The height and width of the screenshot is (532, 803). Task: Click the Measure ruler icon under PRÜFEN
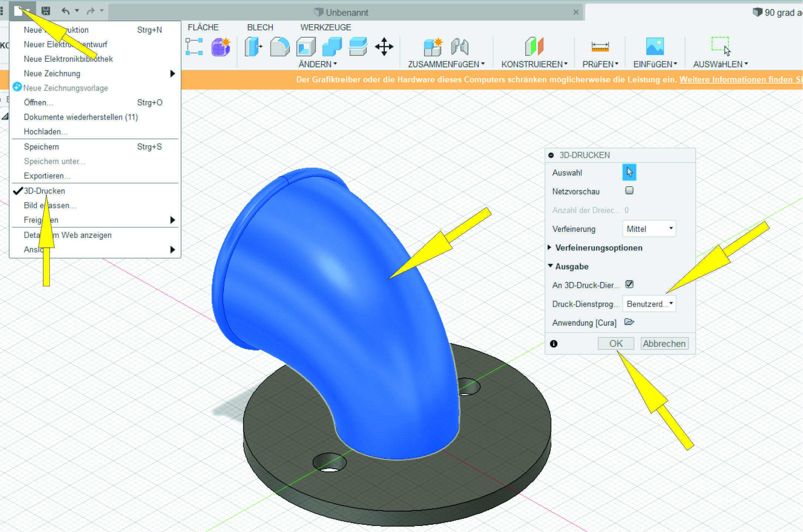pos(600,47)
